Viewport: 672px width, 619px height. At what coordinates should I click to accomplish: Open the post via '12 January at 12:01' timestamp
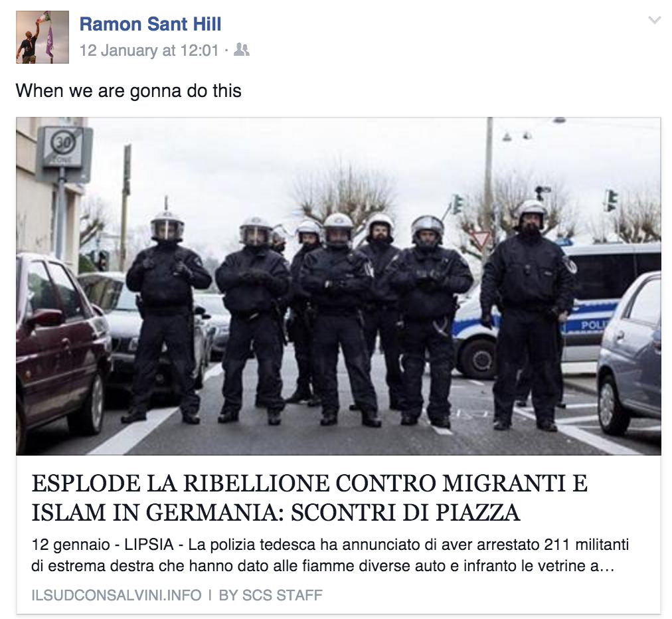point(149,50)
